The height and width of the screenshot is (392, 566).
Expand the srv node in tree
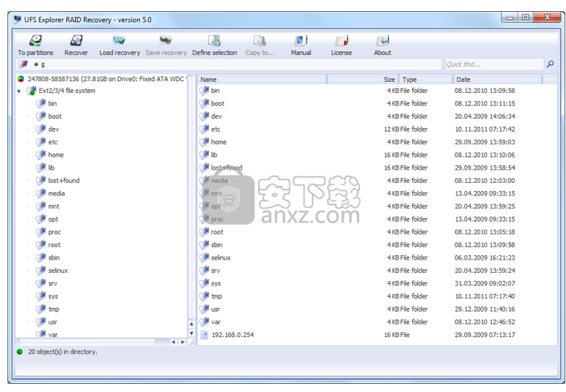[x=28, y=283]
